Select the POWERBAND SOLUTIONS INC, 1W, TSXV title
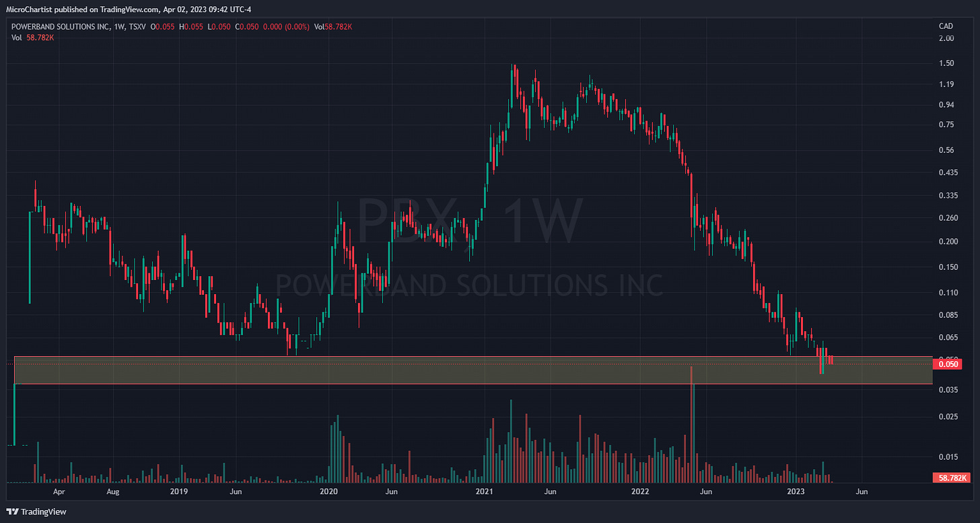The image size is (980, 523). tap(77, 26)
